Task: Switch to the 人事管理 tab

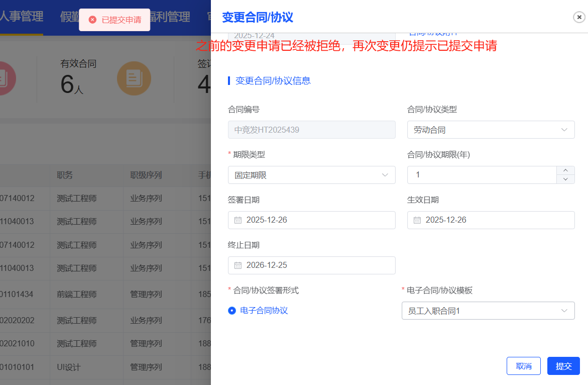Action: (x=21, y=17)
